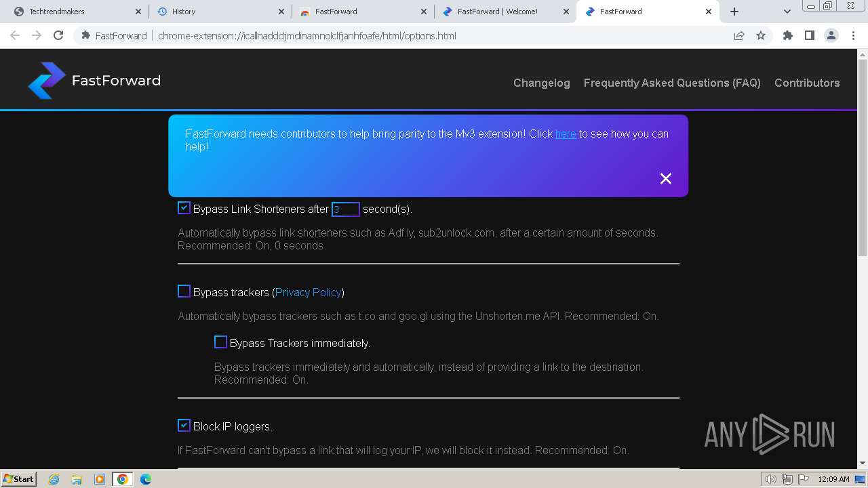Bookmark this tab with star icon
The width and height of the screenshot is (868, 488).
[x=761, y=35]
